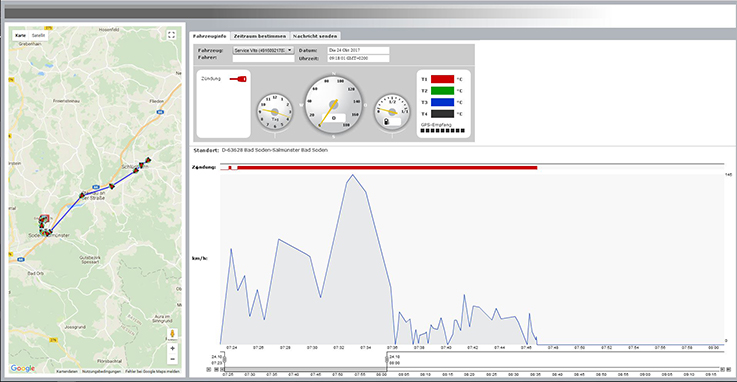Image resolution: width=737 pixels, height=382 pixels.
Task: Click the km/h axis label
Action: (x=200, y=258)
